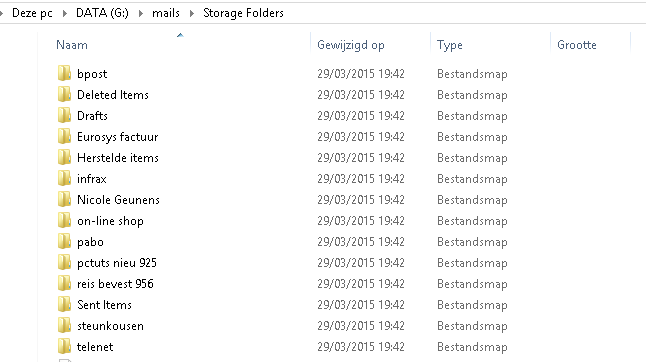Click the Drafts folder icon
646x362 pixels.
point(64,115)
